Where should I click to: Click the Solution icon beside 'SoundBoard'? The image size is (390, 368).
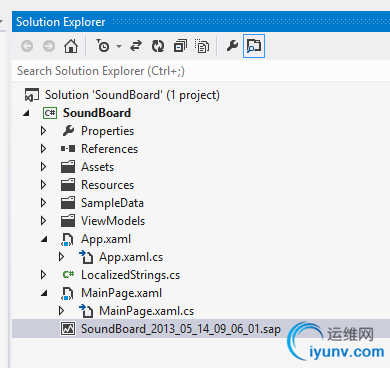[32, 95]
